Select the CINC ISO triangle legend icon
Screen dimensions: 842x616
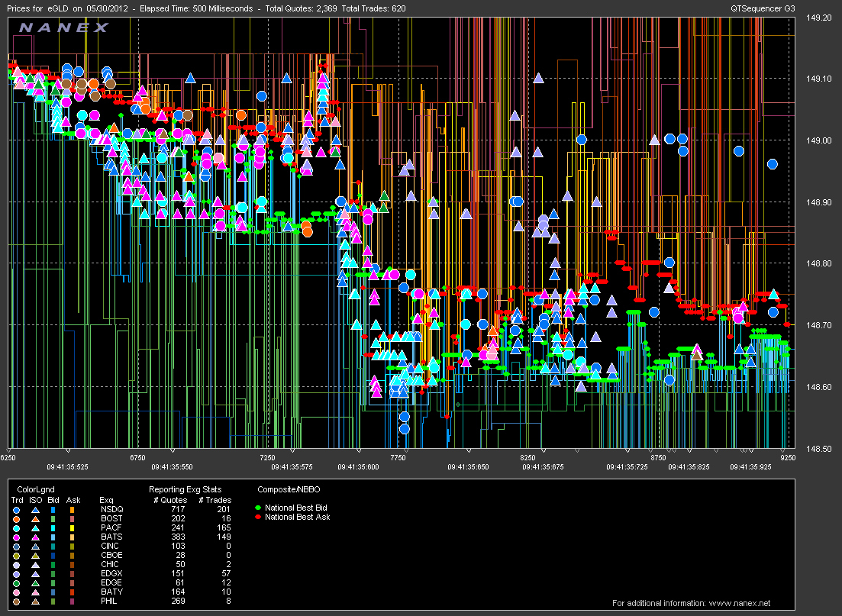[x=35, y=547]
